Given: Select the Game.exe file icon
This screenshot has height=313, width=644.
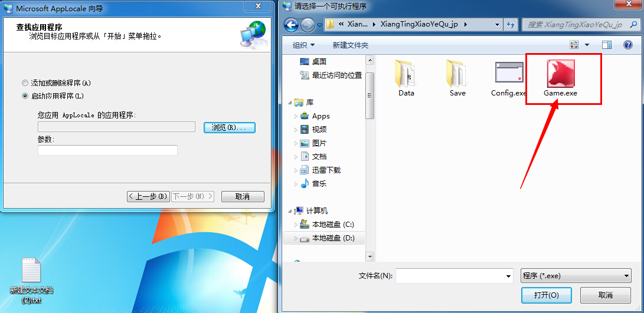Looking at the screenshot, I should click(x=561, y=74).
